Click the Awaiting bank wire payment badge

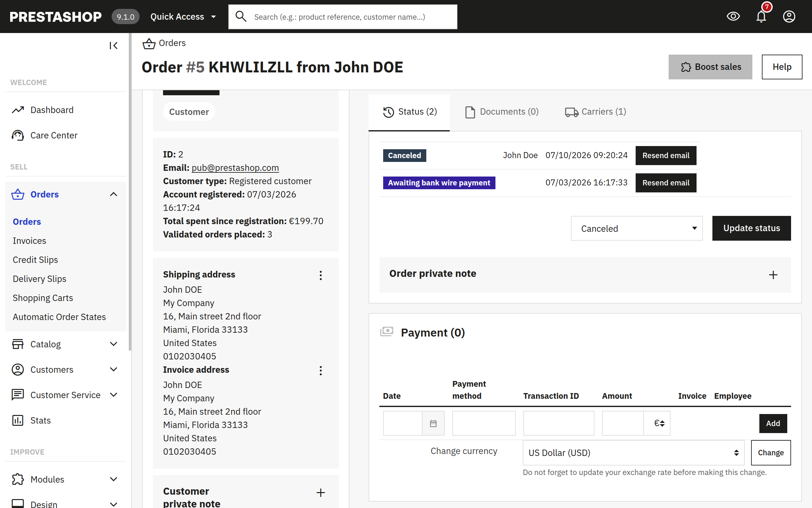tap(439, 183)
